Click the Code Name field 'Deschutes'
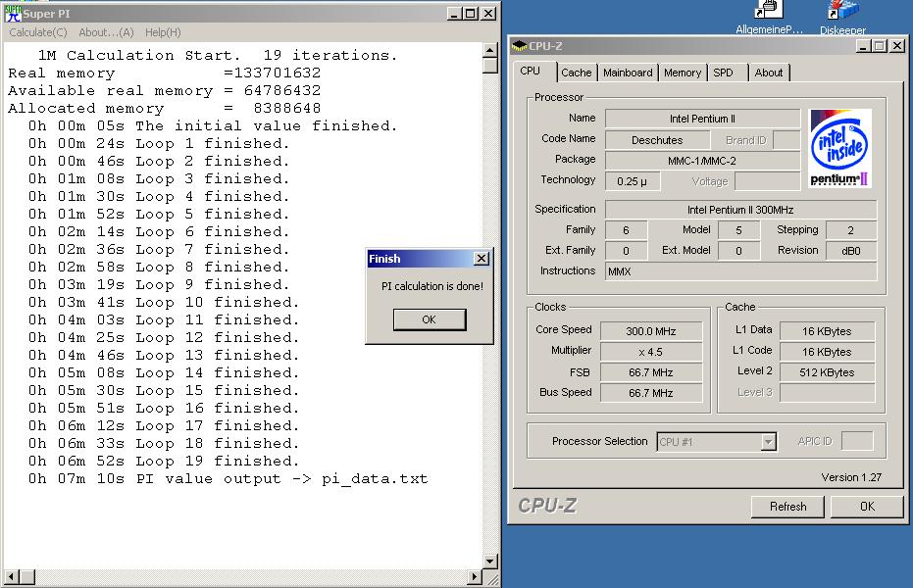The image size is (913, 588). [657, 140]
